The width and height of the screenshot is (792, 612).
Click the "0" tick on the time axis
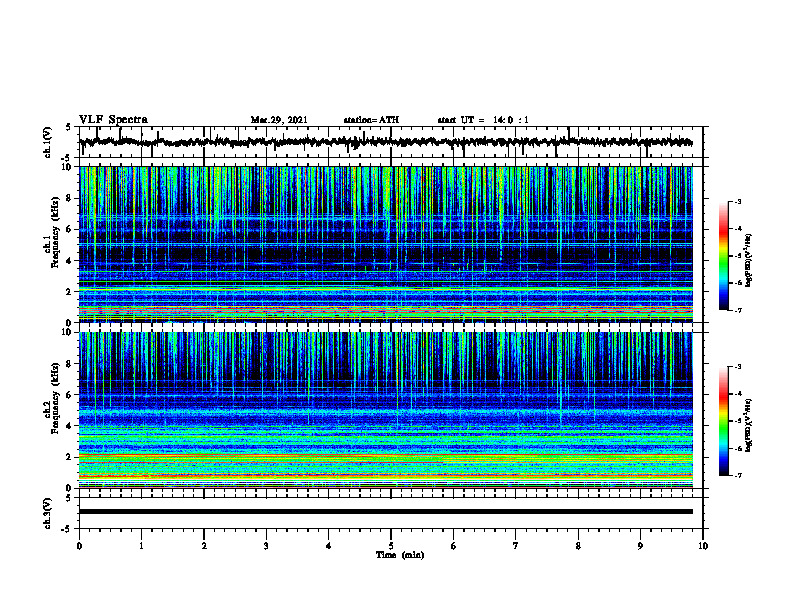coord(79,546)
